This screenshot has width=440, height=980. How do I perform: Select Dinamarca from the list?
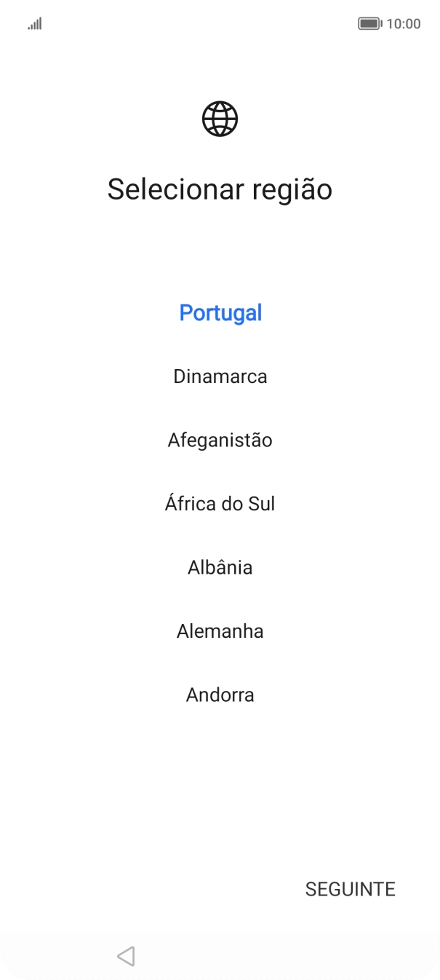[220, 376]
